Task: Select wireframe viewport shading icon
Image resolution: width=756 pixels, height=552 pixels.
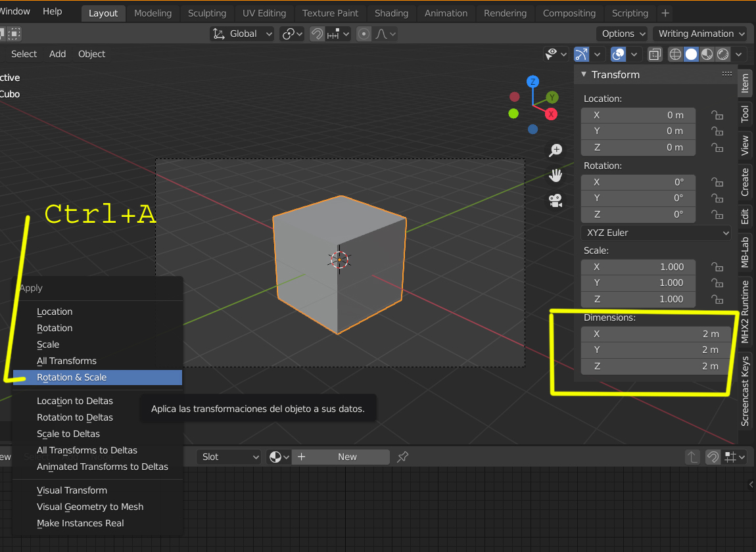Action: (x=676, y=55)
